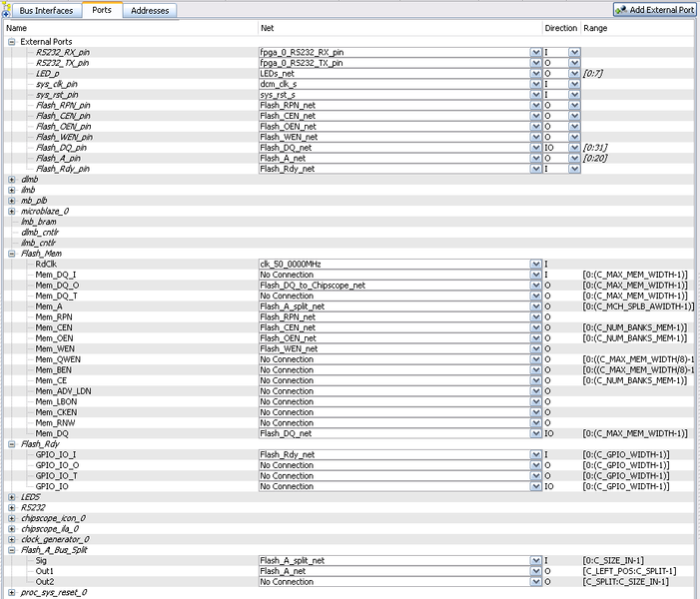Click the [0:7] range of LED_p
The height and width of the screenshot is (599, 700).
593,73
